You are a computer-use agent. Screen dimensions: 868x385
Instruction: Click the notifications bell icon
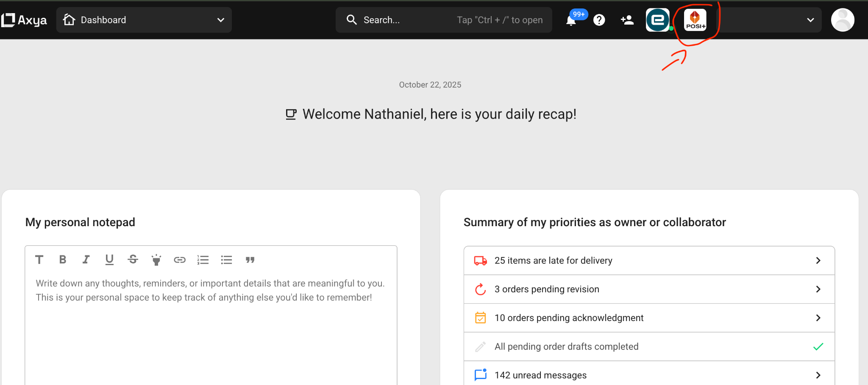pos(571,20)
